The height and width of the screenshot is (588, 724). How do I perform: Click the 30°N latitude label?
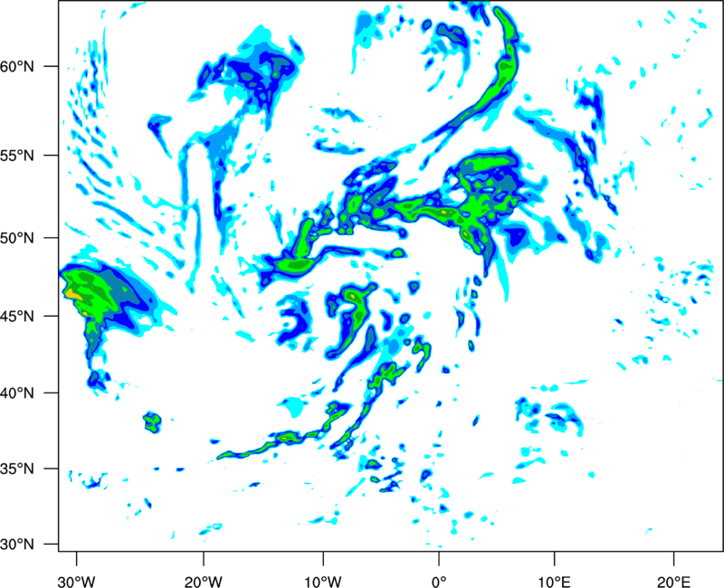tap(17, 545)
